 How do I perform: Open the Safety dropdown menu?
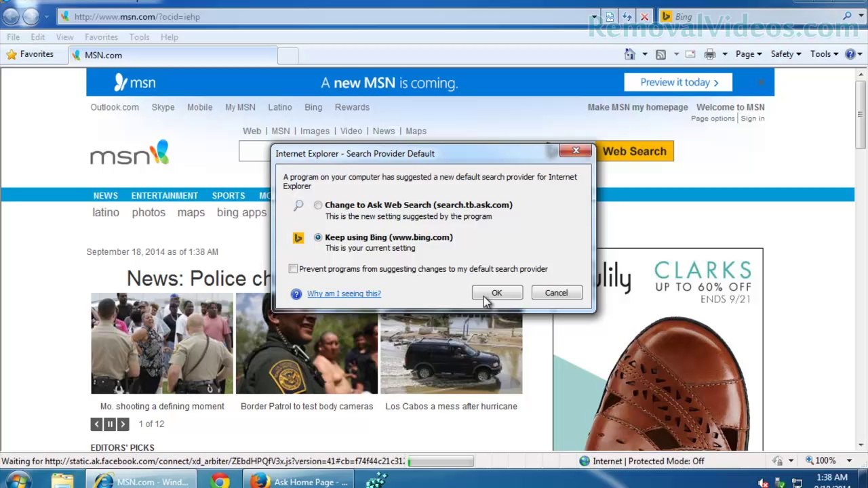(786, 54)
